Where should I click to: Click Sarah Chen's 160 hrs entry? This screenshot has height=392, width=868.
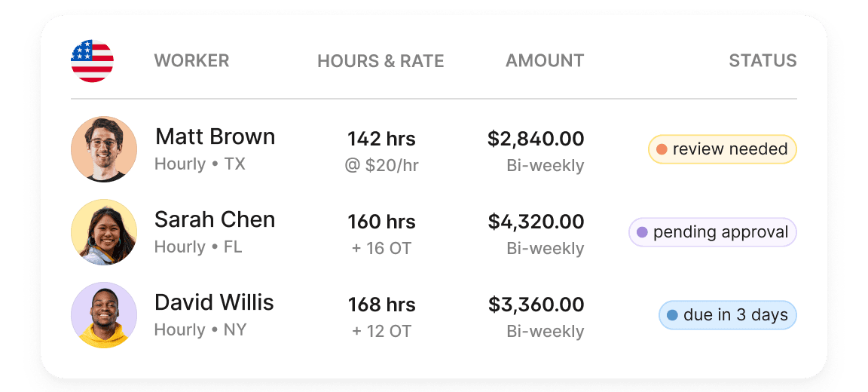[381, 222]
